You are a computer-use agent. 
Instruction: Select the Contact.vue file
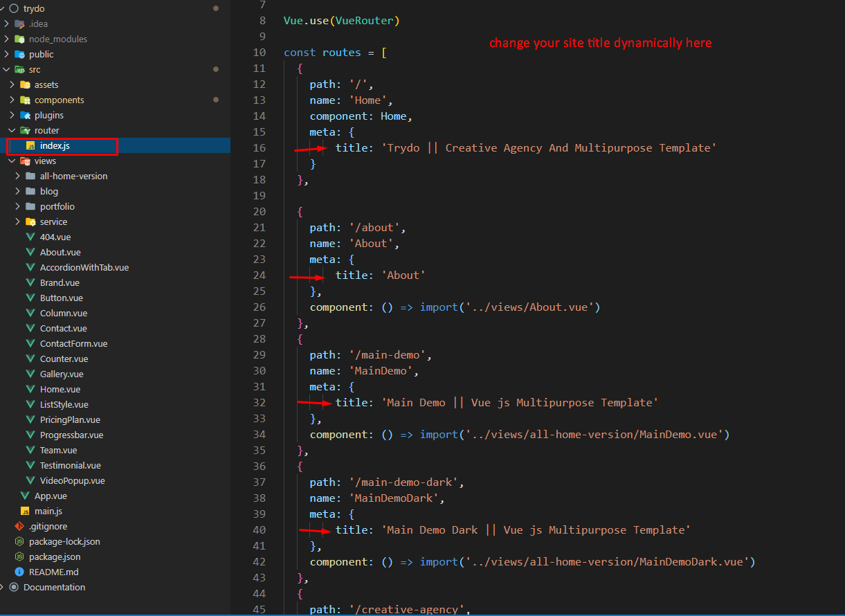(x=63, y=328)
